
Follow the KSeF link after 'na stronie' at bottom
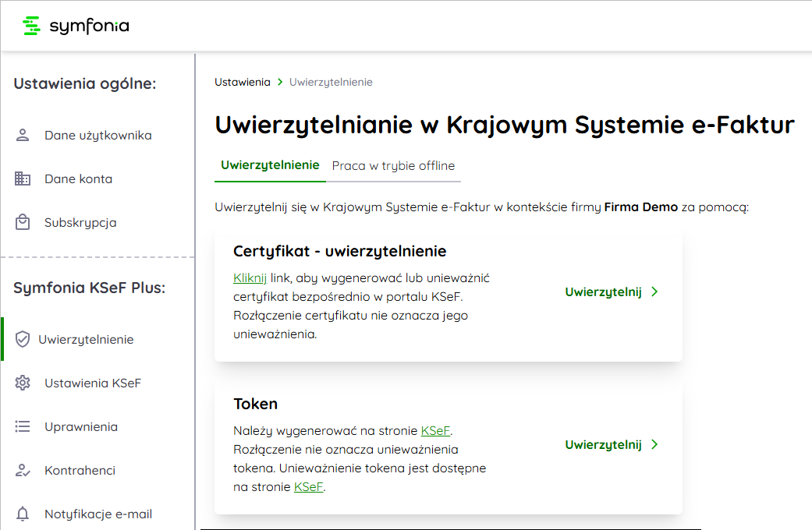tap(308, 487)
